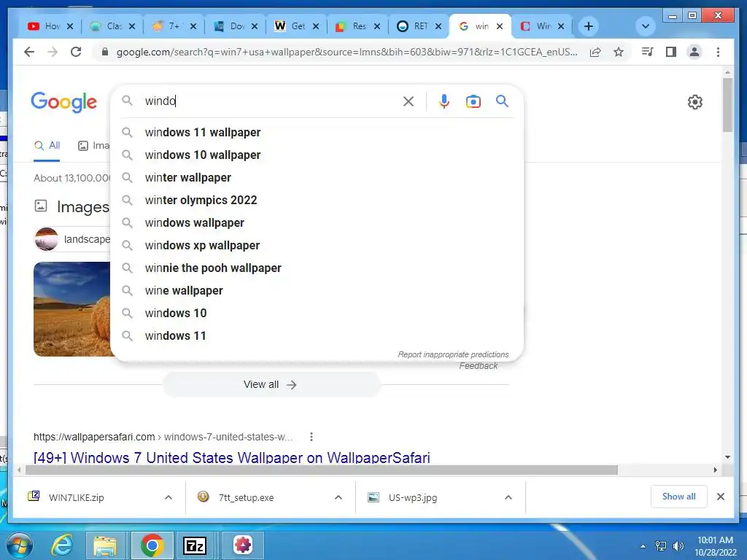Click 'Report inappropriate predictions' link

[453, 355]
